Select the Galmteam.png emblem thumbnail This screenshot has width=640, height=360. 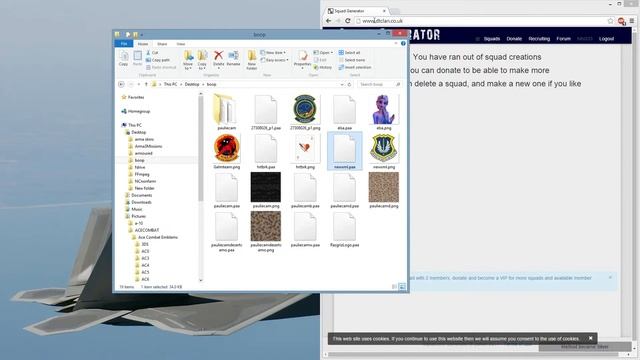pyautogui.click(x=227, y=149)
